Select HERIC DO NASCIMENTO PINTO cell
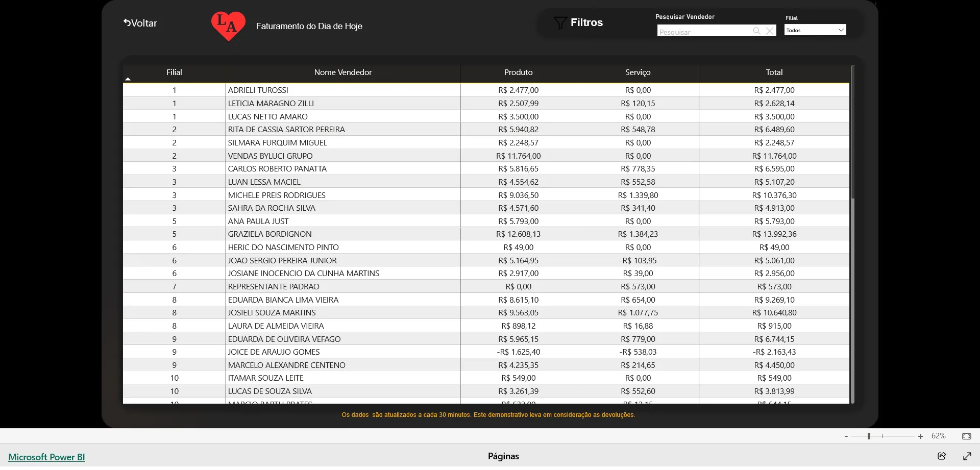The image size is (980, 470). point(342,248)
